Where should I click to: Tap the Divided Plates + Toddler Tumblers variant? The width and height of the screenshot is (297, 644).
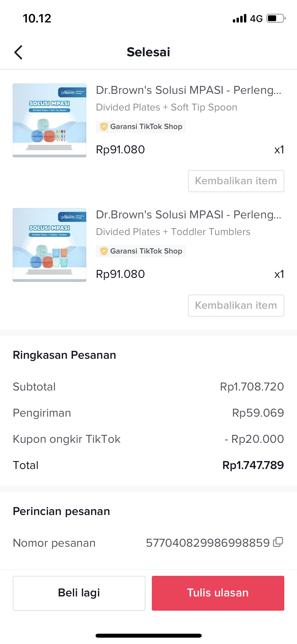173,232
